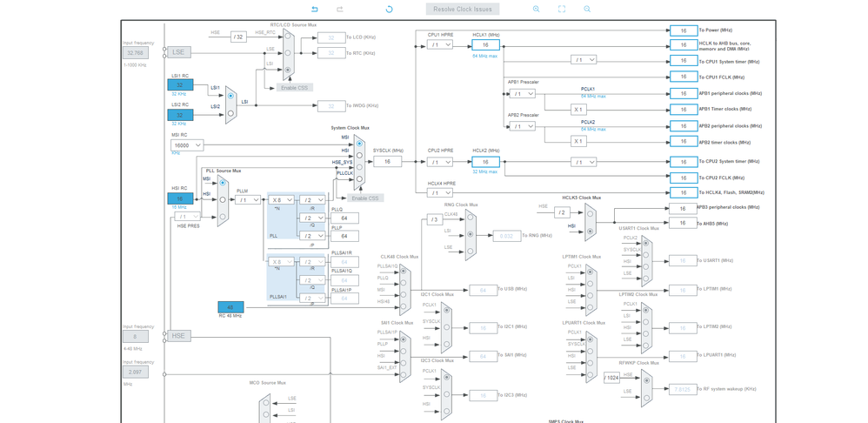This screenshot has height=423, width=868.
Task: Select HSE_RTC radio in RTC/LCD Source Mux
Action: point(288,37)
